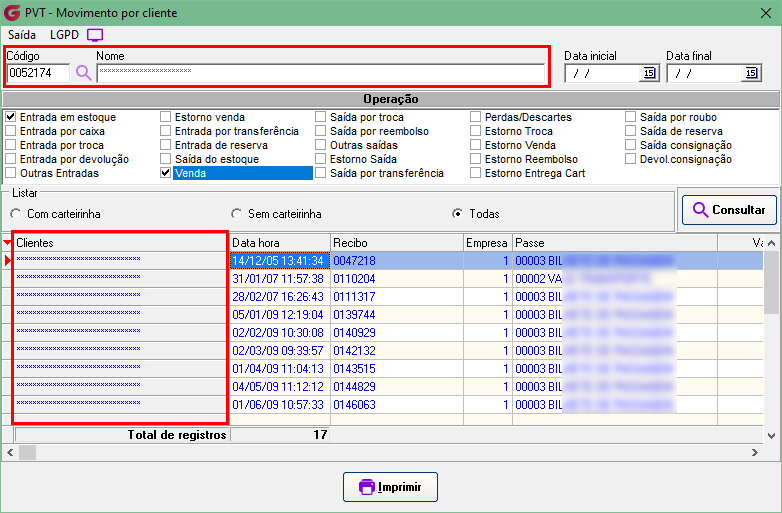Image resolution: width=782 pixels, height=513 pixels.
Task: Open the Data inicial calendar picker
Action: pos(649,73)
